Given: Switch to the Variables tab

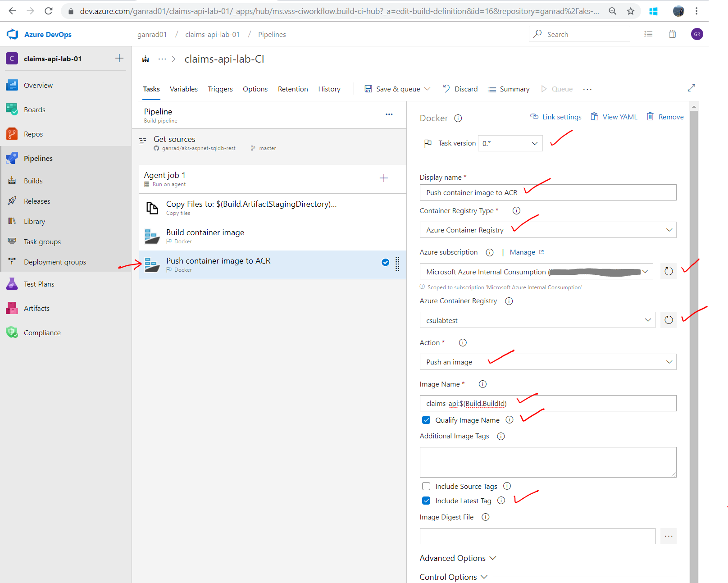Looking at the screenshot, I should pos(184,89).
